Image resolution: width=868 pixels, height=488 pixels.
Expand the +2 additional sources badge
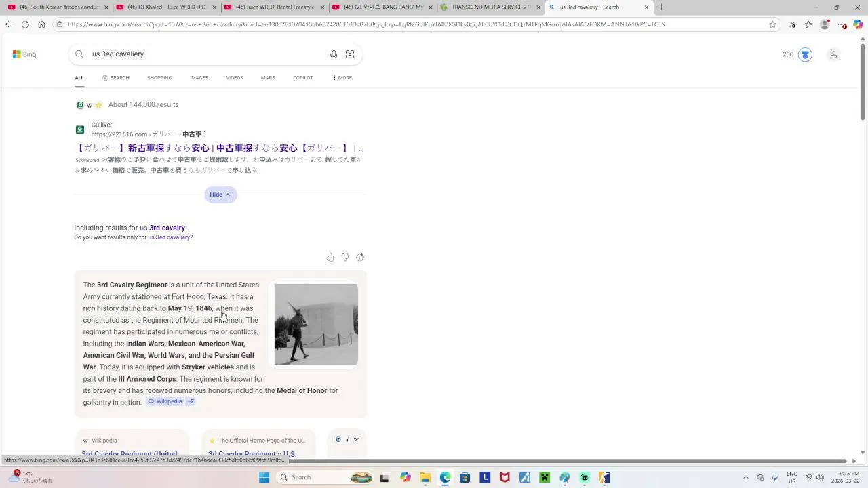(x=191, y=401)
